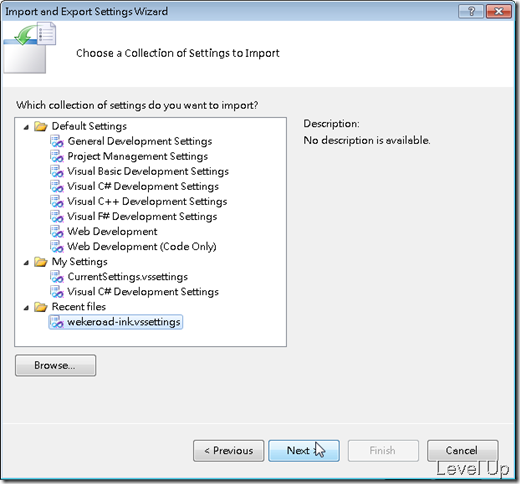520x484 pixels.
Task: Select the Web Development settings item
Action: click(x=112, y=231)
